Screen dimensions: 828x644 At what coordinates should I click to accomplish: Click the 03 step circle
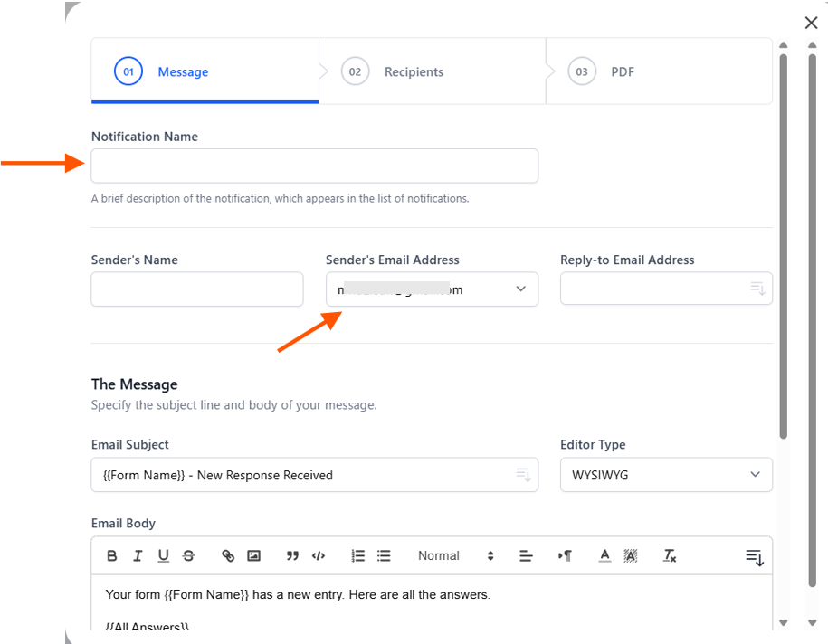[x=581, y=71]
